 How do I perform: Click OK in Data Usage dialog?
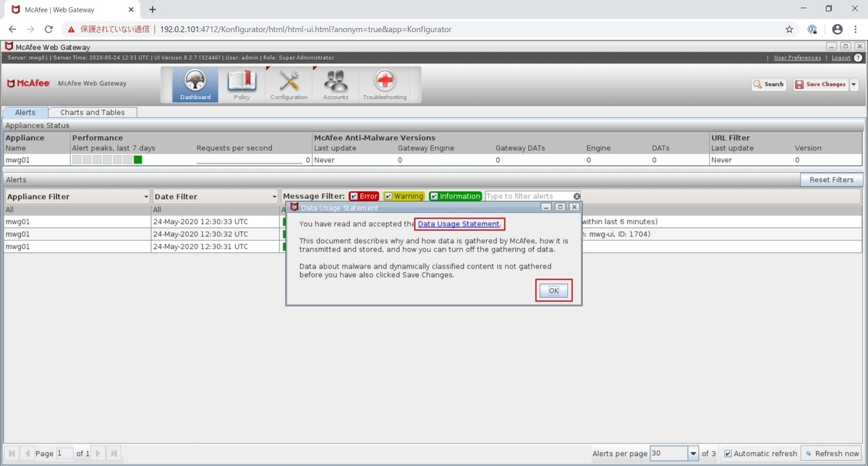click(x=553, y=290)
